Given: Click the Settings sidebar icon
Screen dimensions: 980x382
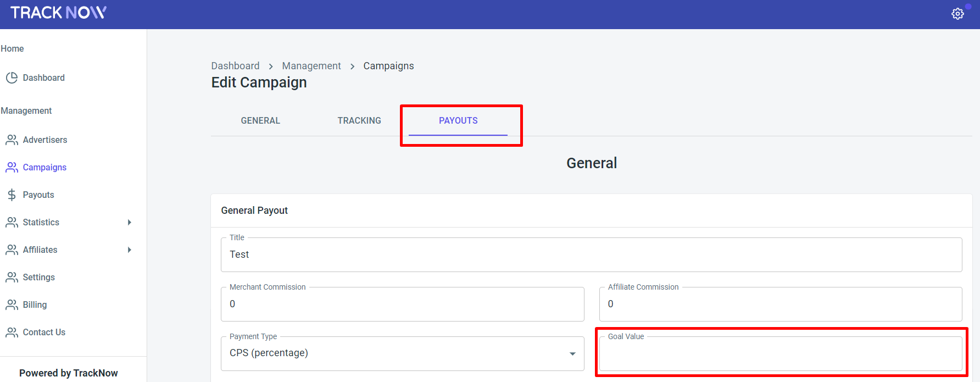Looking at the screenshot, I should click(x=12, y=278).
